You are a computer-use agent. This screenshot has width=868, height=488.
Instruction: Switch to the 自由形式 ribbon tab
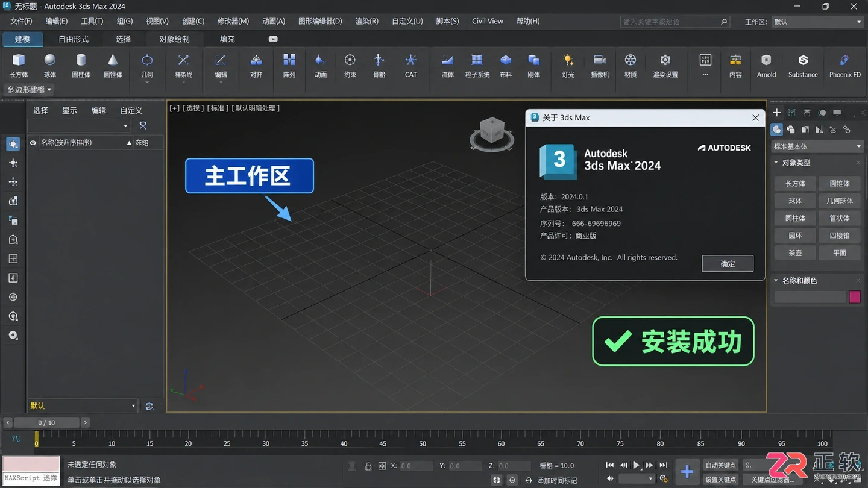point(74,39)
